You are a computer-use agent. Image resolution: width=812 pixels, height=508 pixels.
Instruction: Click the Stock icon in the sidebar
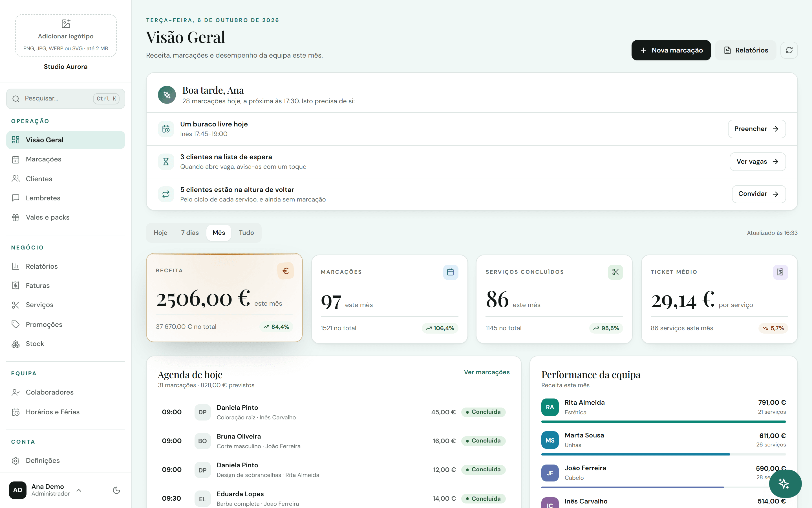pos(16,344)
